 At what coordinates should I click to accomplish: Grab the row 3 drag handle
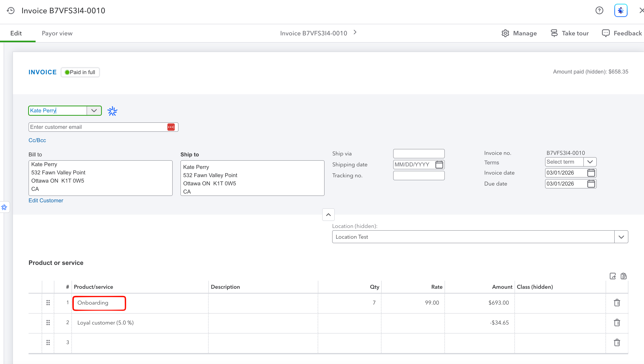(x=48, y=342)
